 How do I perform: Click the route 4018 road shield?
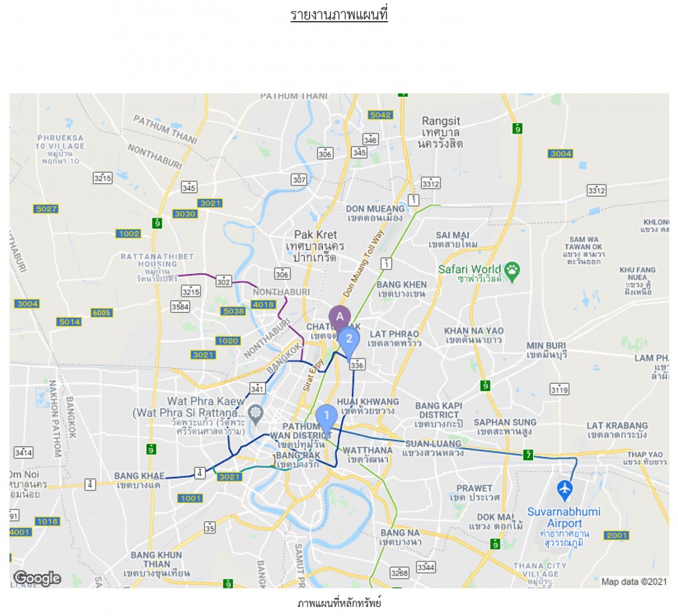coord(263,304)
